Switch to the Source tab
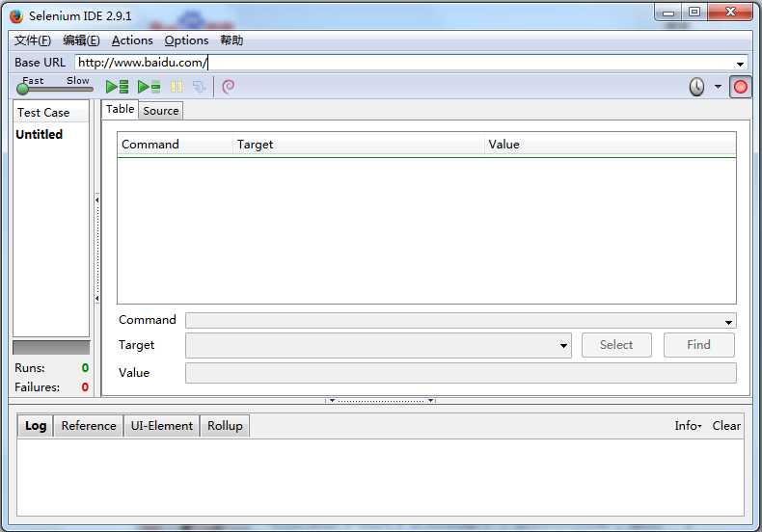This screenshot has height=532, width=762. (161, 111)
